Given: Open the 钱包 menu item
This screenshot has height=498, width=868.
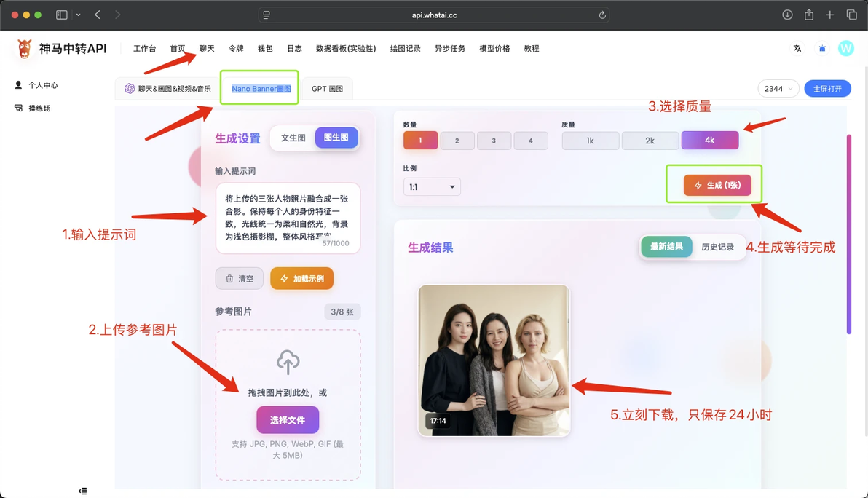Looking at the screenshot, I should coord(265,49).
